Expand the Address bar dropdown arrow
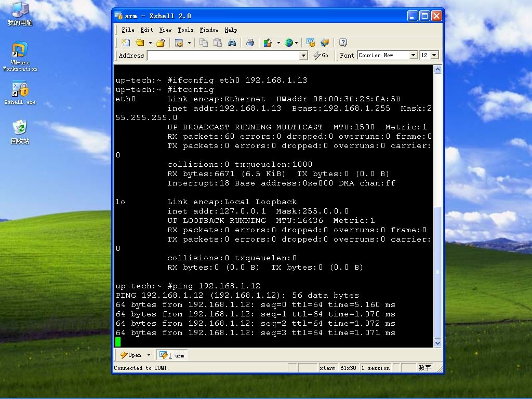This screenshot has width=532, height=399. click(x=303, y=55)
